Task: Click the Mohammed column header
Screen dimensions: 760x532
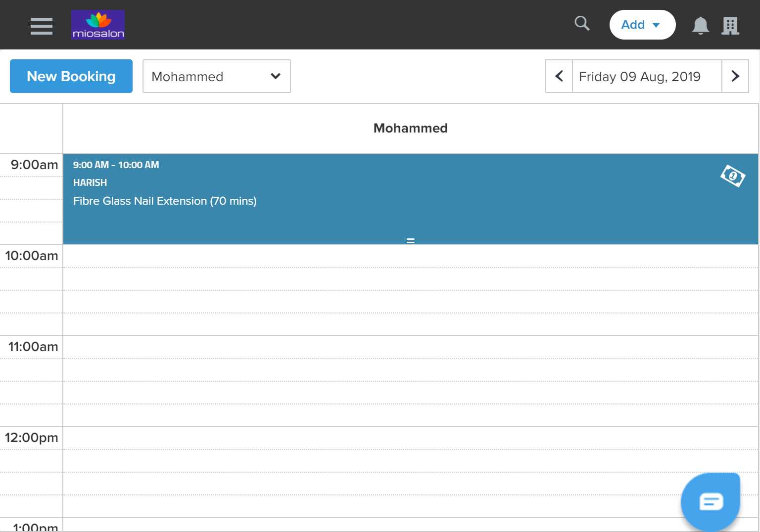Action: click(411, 128)
